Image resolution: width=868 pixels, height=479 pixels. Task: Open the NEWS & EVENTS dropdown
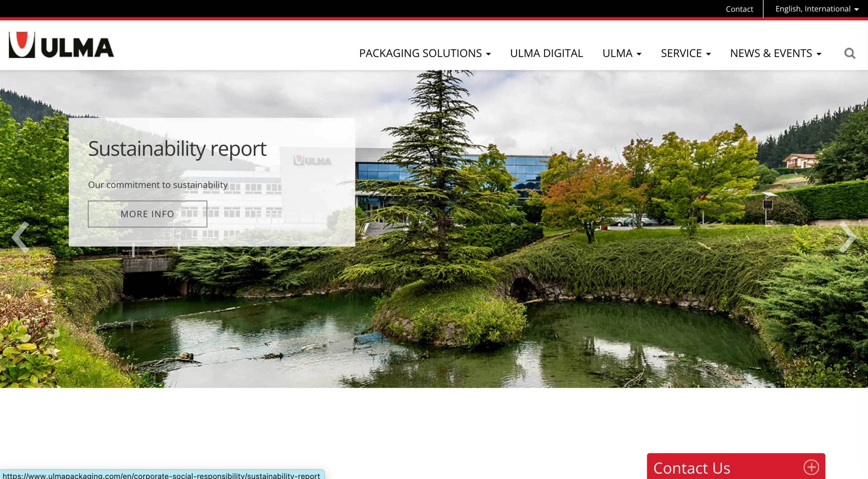coord(775,53)
